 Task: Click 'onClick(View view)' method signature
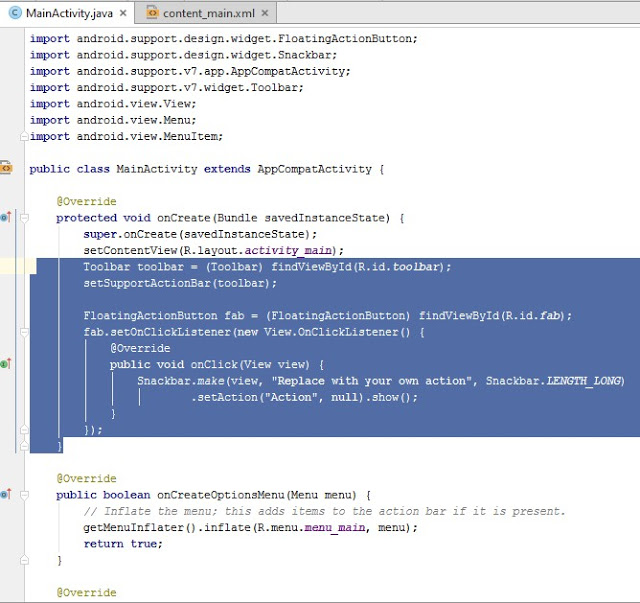pyautogui.click(x=250, y=365)
